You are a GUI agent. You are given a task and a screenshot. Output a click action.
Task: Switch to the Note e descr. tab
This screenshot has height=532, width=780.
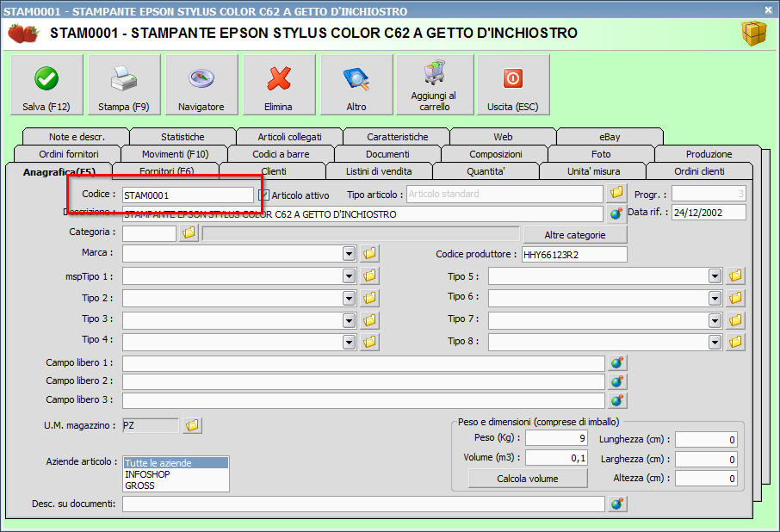click(x=77, y=137)
